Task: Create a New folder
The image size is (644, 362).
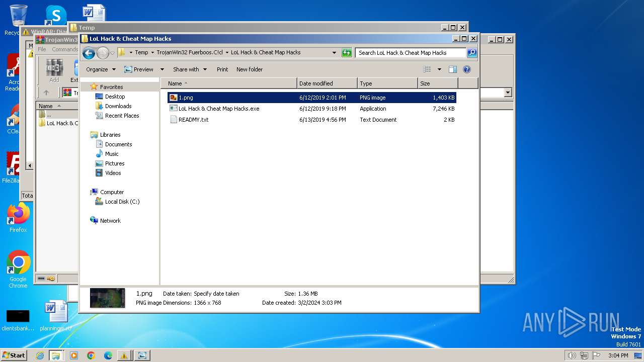Action: [x=250, y=69]
